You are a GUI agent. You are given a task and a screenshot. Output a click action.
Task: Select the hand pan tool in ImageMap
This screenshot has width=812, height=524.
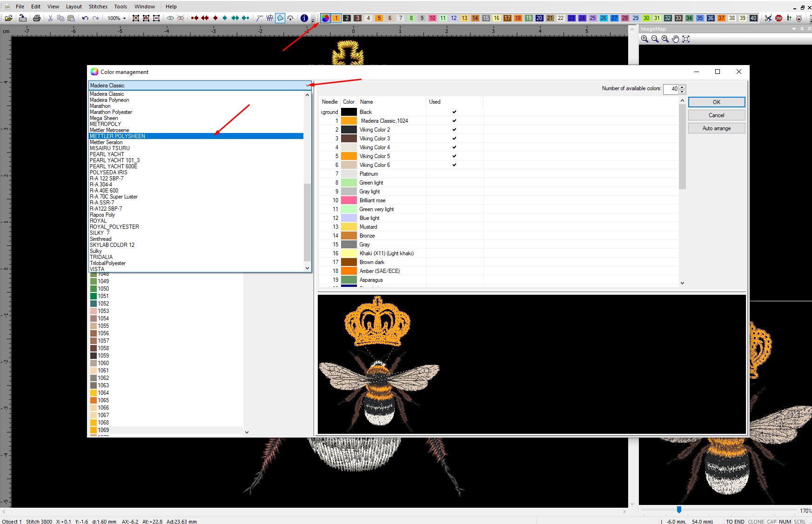pyautogui.click(x=675, y=39)
